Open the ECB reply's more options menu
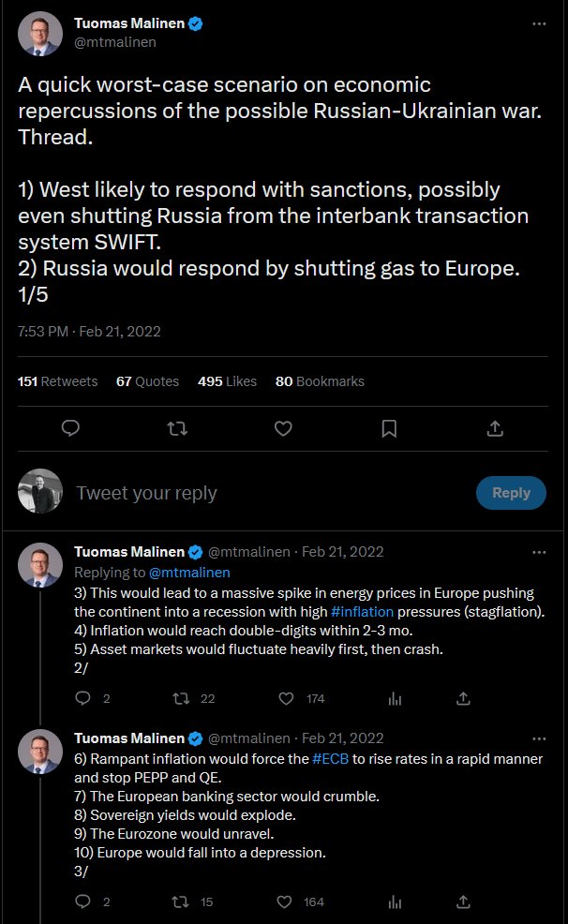The image size is (568, 924). pyautogui.click(x=538, y=738)
